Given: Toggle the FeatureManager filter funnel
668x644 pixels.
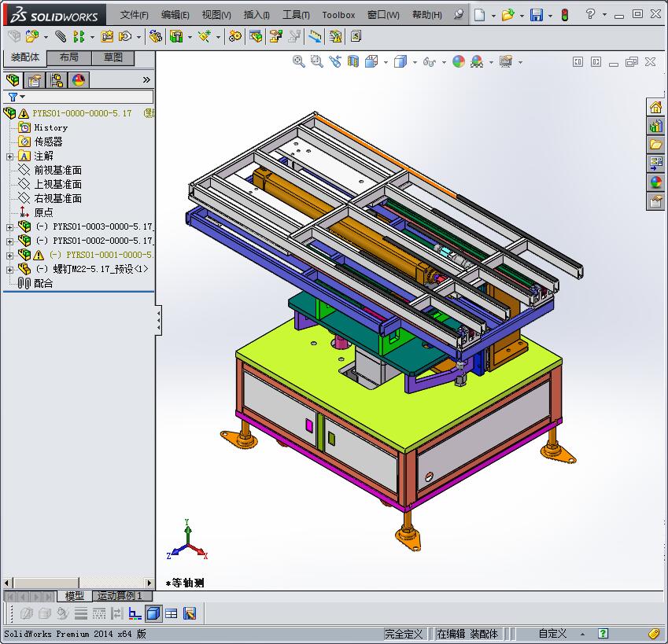Looking at the screenshot, I should click(x=14, y=96).
